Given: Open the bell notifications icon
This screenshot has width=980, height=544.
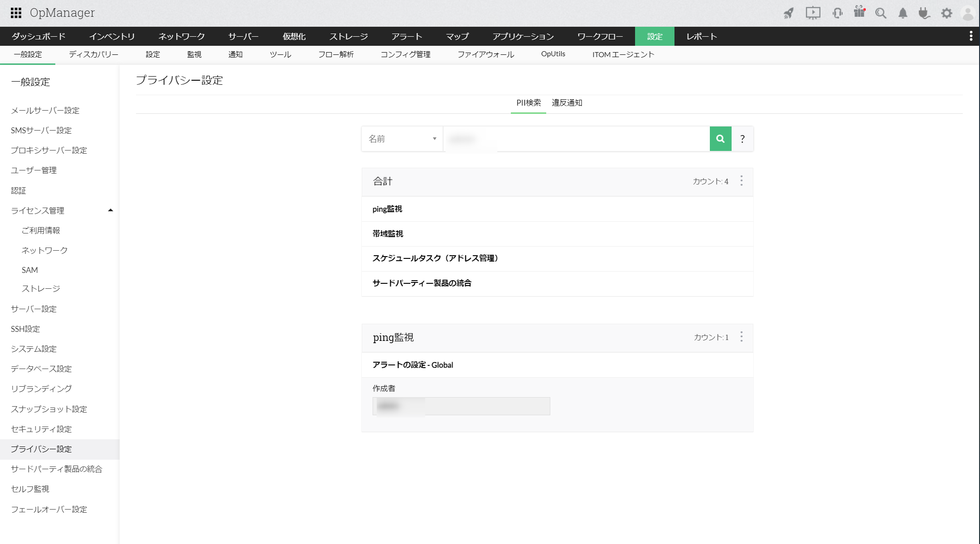Looking at the screenshot, I should pyautogui.click(x=903, y=13).
